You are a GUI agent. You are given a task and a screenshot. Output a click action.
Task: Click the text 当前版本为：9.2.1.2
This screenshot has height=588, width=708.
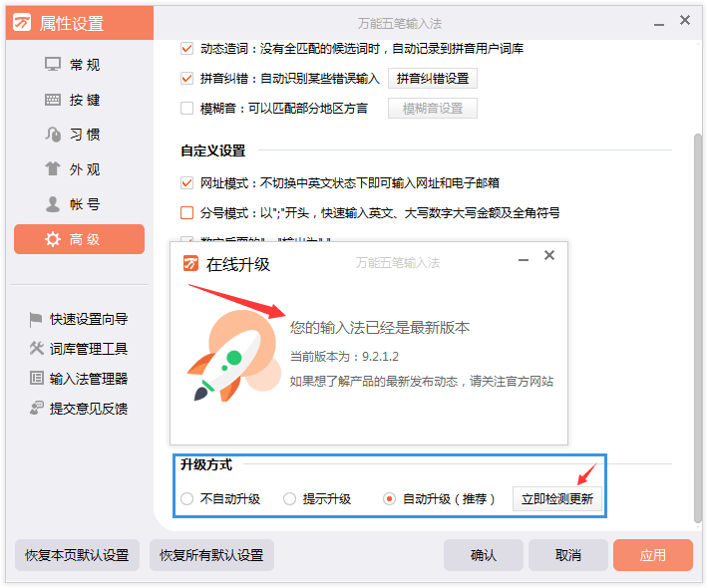[344, 357]
